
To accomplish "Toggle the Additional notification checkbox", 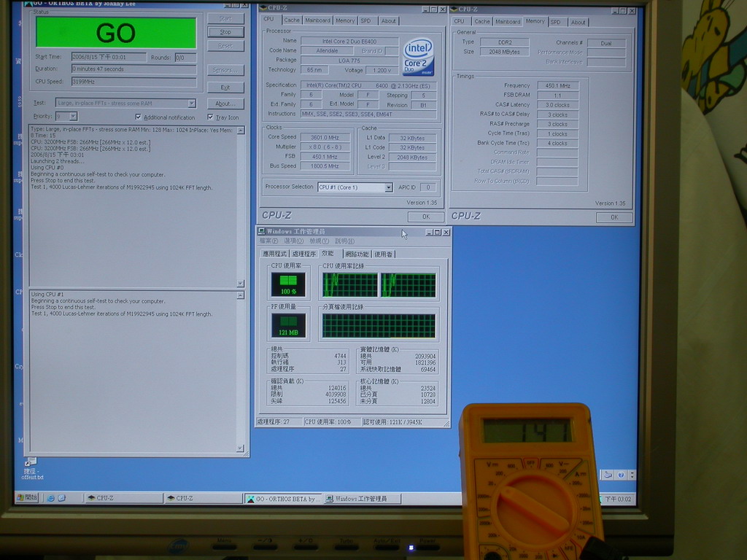I will coord(138,117).
